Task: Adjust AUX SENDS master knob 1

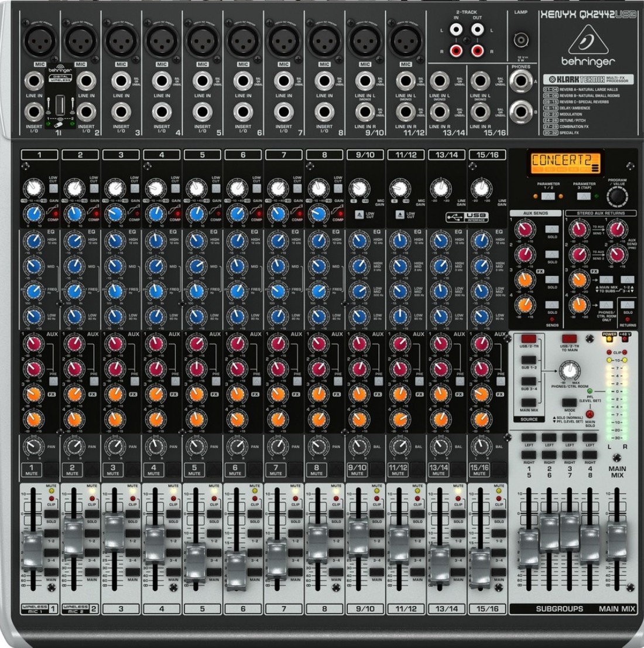Action: [525, 229]
